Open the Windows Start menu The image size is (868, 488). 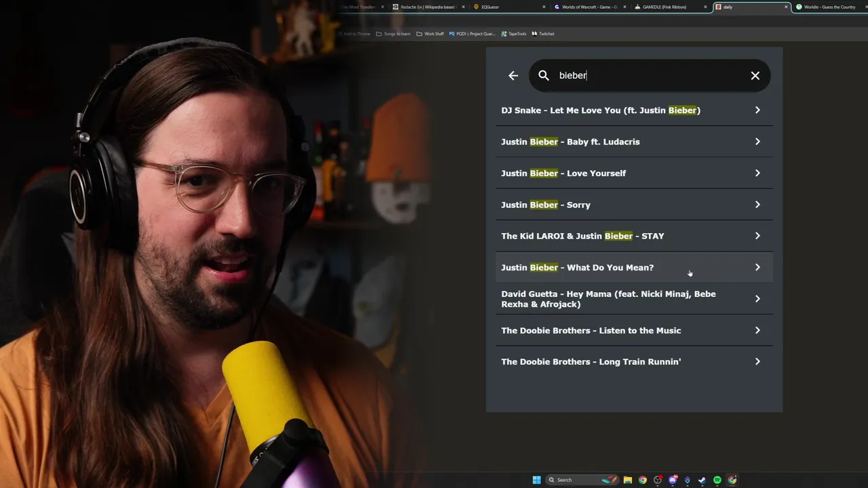(x=536, y=480)
